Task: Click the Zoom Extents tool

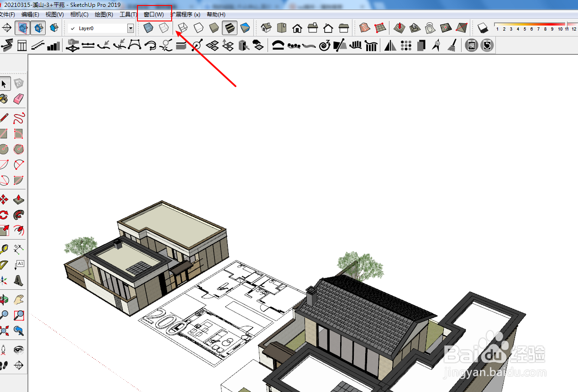Action: pos(4,330)
